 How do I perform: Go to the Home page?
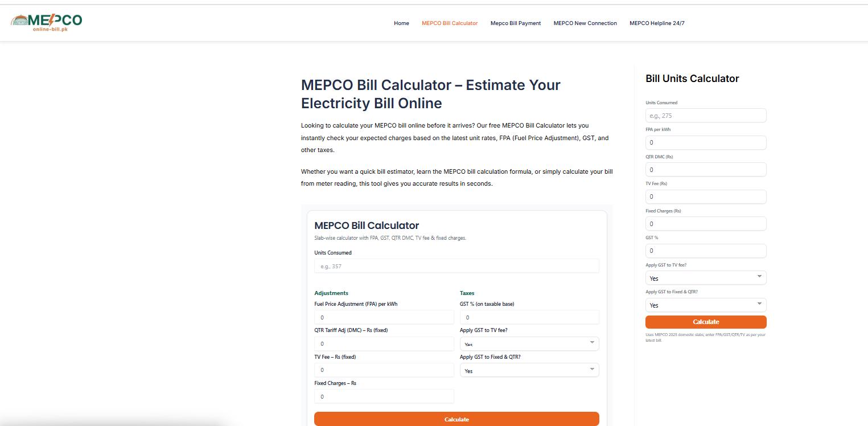[x=401, y=23]
